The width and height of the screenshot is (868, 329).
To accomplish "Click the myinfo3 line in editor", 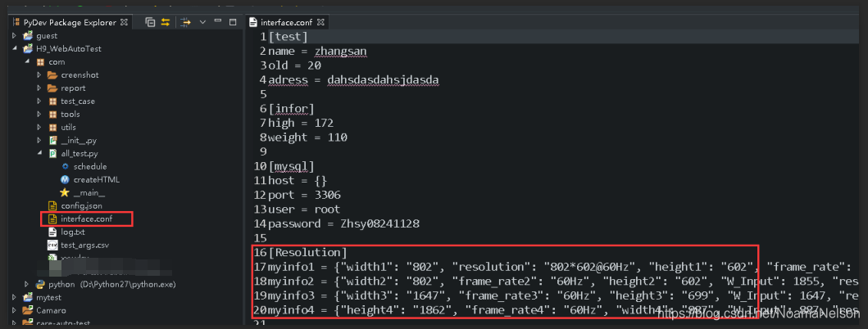I will point(564,295).
